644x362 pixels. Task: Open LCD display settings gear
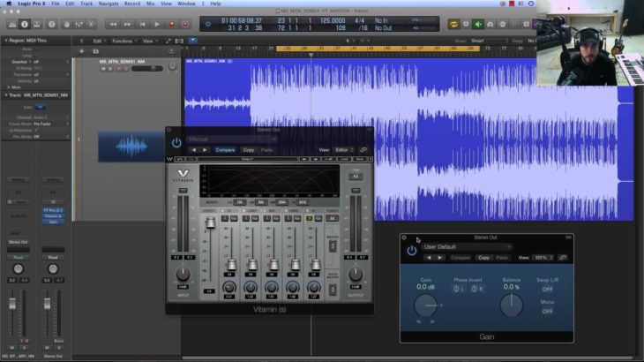click(208, 24)
